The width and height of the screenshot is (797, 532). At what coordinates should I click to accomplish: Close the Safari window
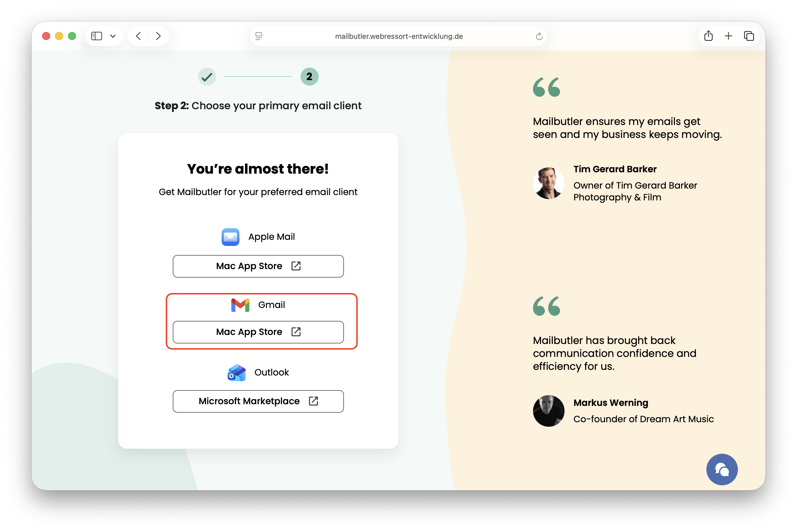[x=46, y=36]
